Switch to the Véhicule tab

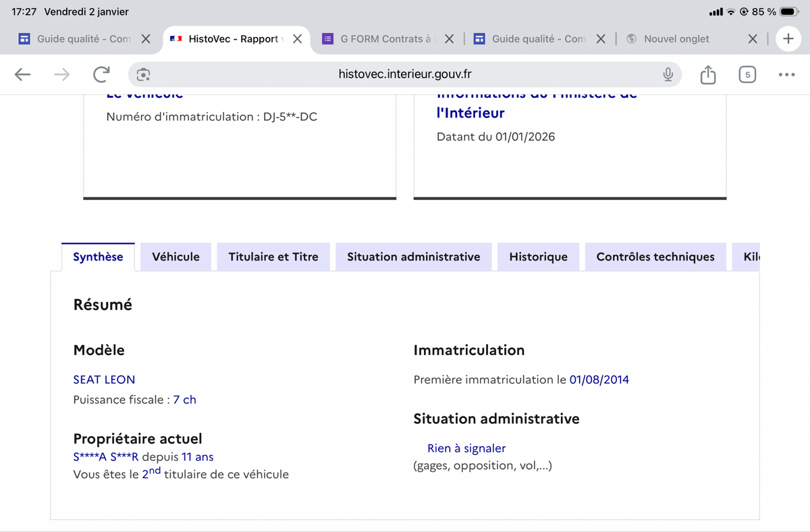(175, 257)
